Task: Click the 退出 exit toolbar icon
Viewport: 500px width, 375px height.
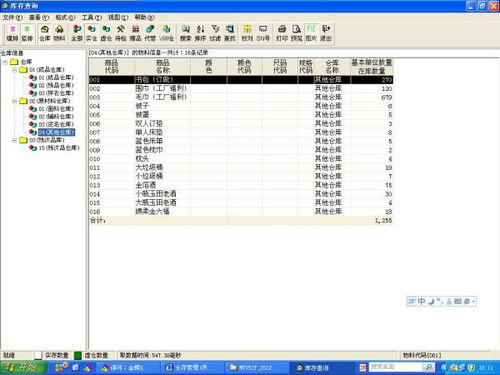Action: 326,33
